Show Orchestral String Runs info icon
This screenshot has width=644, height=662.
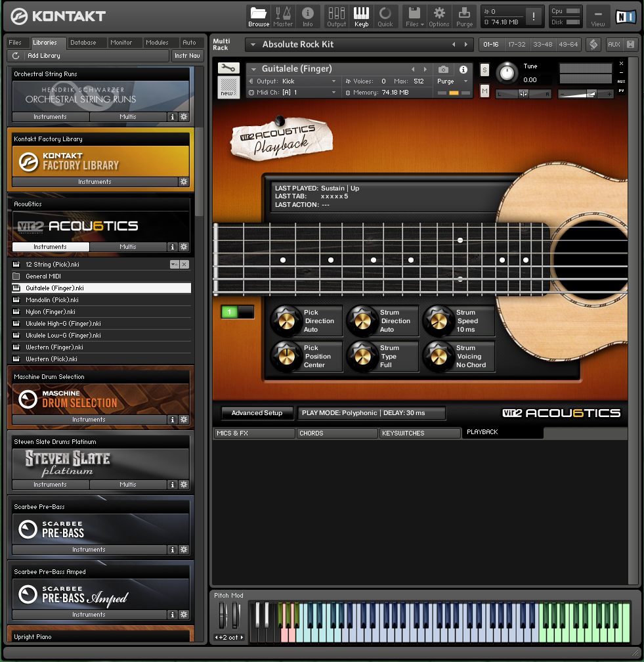(172, 117)
